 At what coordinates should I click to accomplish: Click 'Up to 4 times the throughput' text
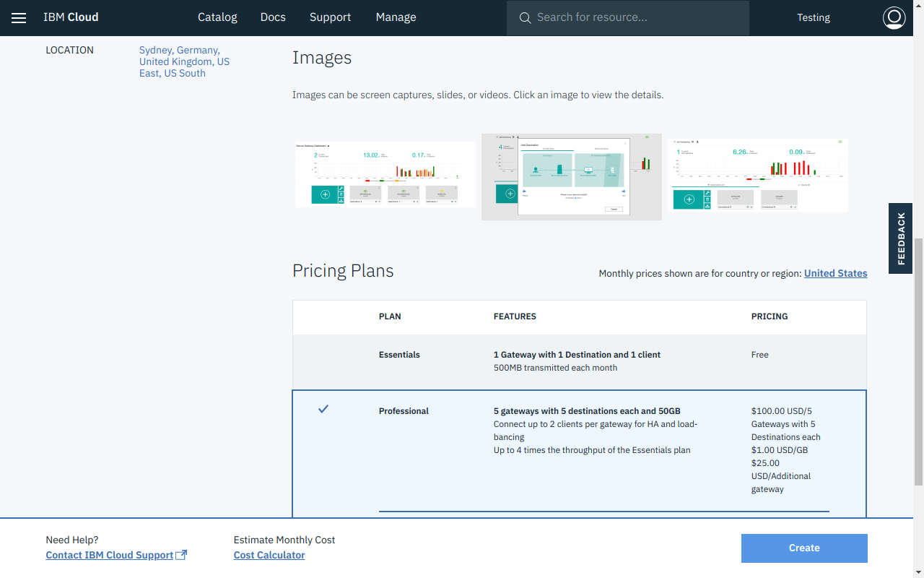(x=592, y=450)
